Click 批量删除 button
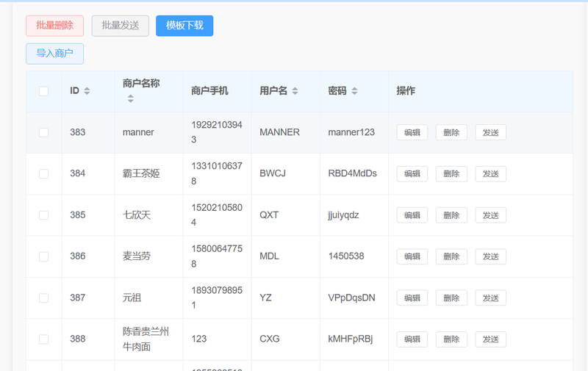 54,26
